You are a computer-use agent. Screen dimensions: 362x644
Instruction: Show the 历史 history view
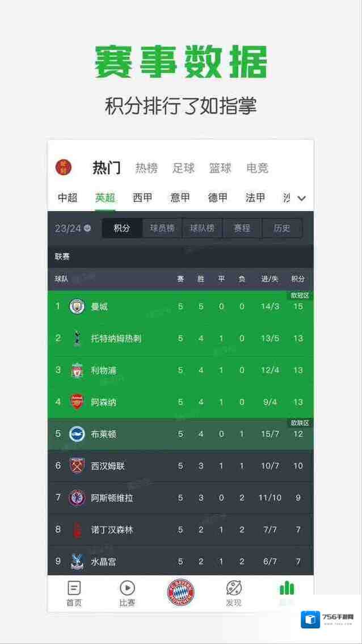tap(282, 228)
